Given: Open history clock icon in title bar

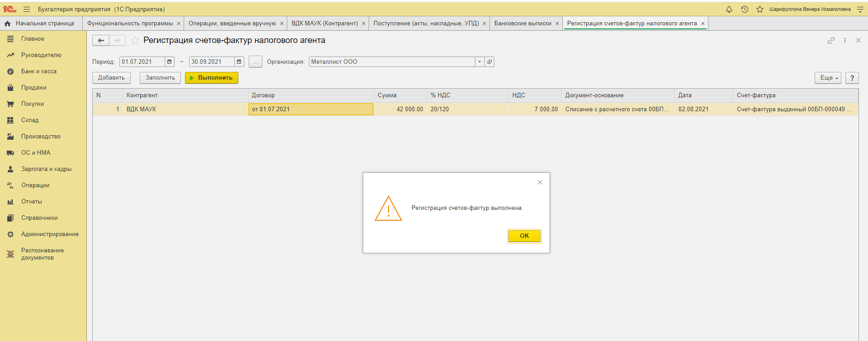Looking at the screenshot, I should click(x=745, y=9).
